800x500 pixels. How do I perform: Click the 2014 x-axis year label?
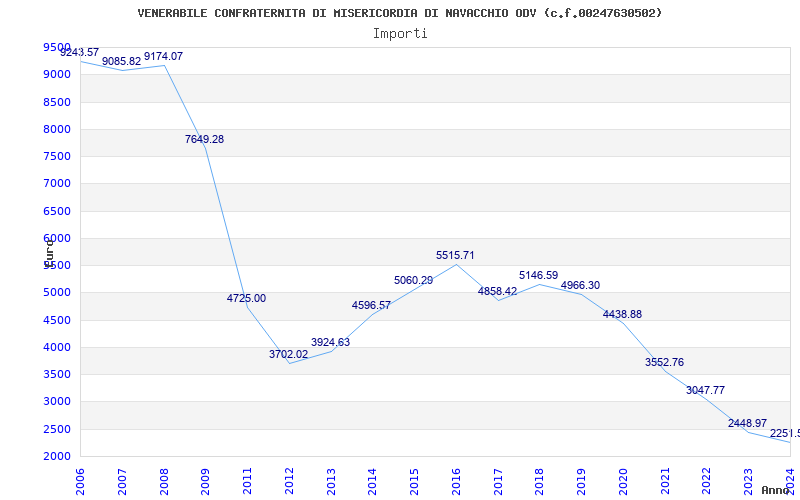click(372, 482)
